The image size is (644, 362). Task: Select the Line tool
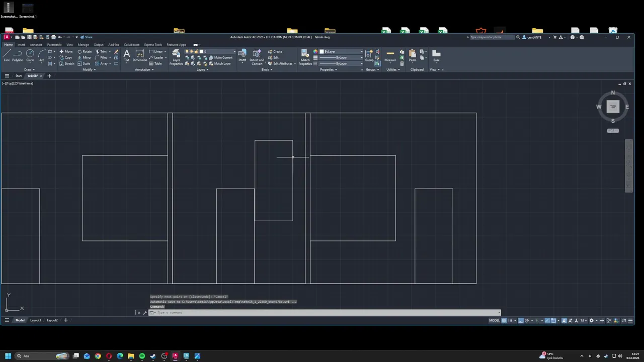[x=7, y=55]
